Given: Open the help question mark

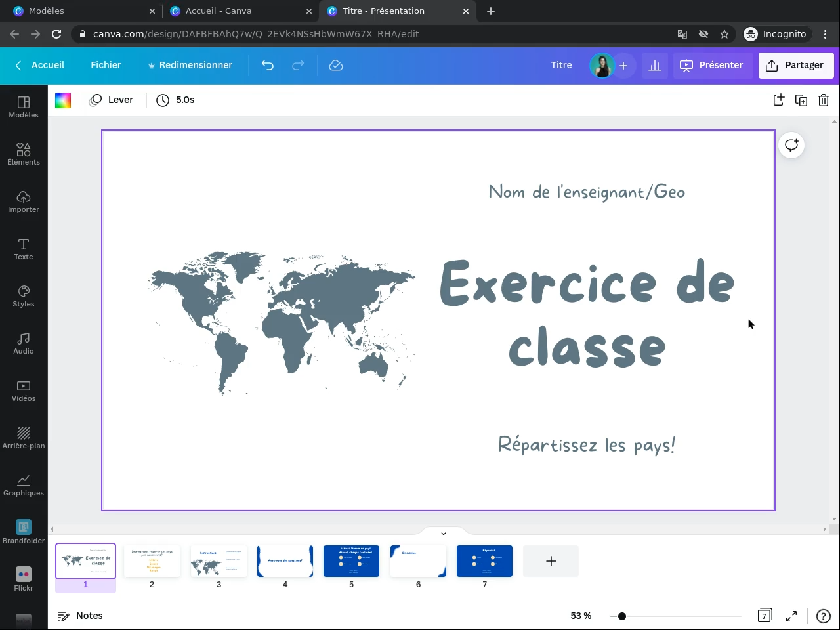Looking at the screenshot, I should tap(823, 616).
